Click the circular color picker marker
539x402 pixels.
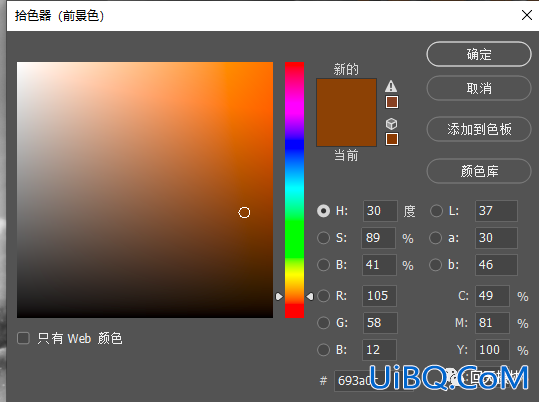[x=244, y=213]
